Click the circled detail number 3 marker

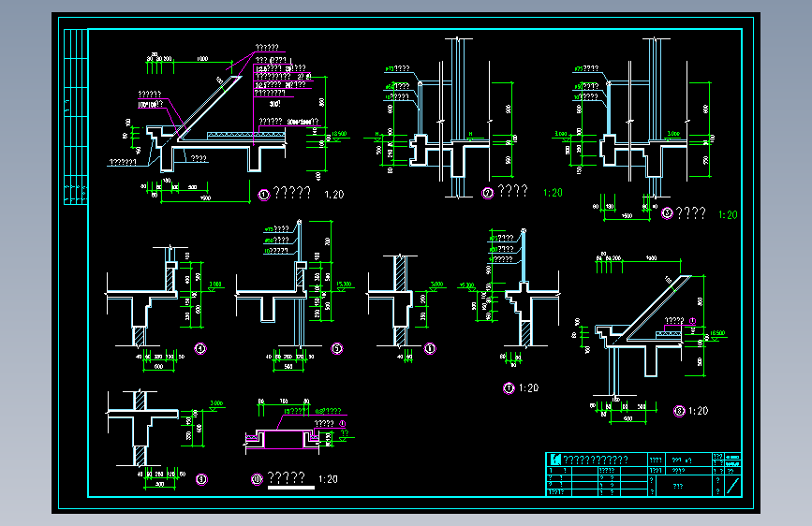coord(667,213)
